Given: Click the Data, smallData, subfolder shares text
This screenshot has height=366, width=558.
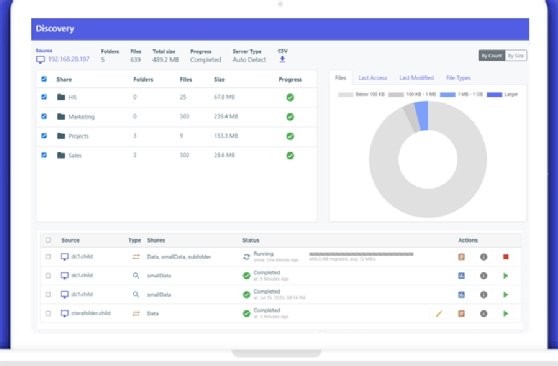Looking at the screenshot, I should coord(179,257).
